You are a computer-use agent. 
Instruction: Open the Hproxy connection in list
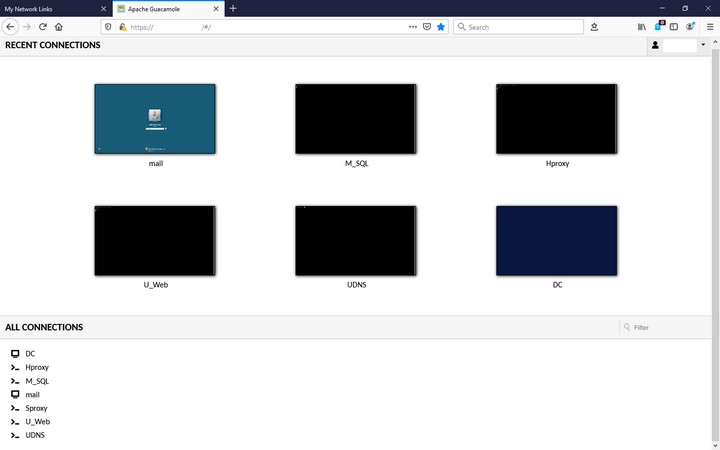pyautogui.click(x=37, y=367)
